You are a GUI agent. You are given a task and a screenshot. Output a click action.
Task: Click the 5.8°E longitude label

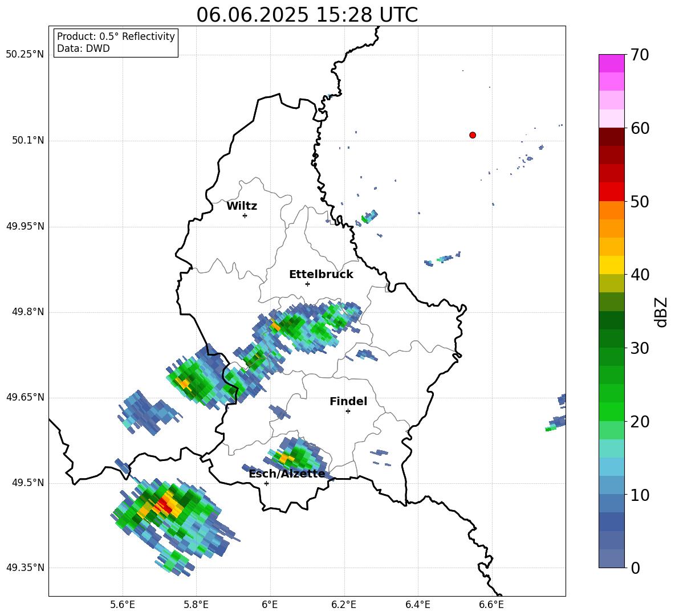click(x=196, y=605)
